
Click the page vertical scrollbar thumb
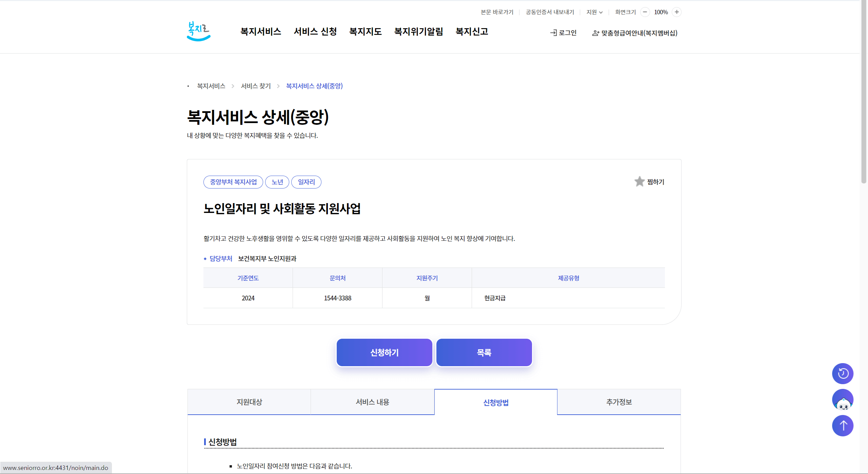863,92
